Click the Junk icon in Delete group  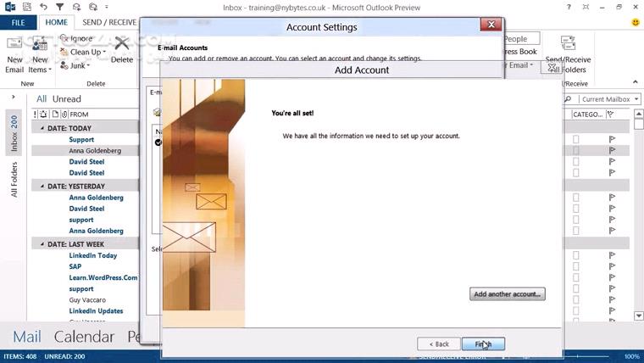[x=64, y=65]
